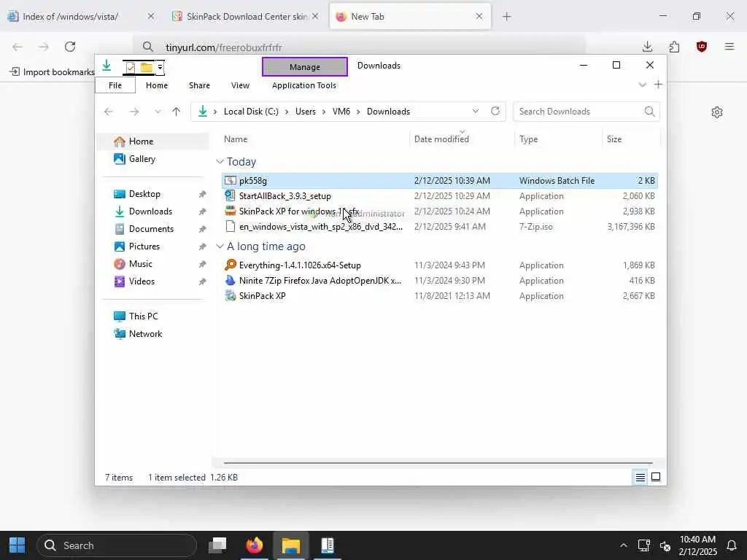Expand the ribbon with the chevron
This screenshot has width=747, height=560.
(x=642, y=85)
